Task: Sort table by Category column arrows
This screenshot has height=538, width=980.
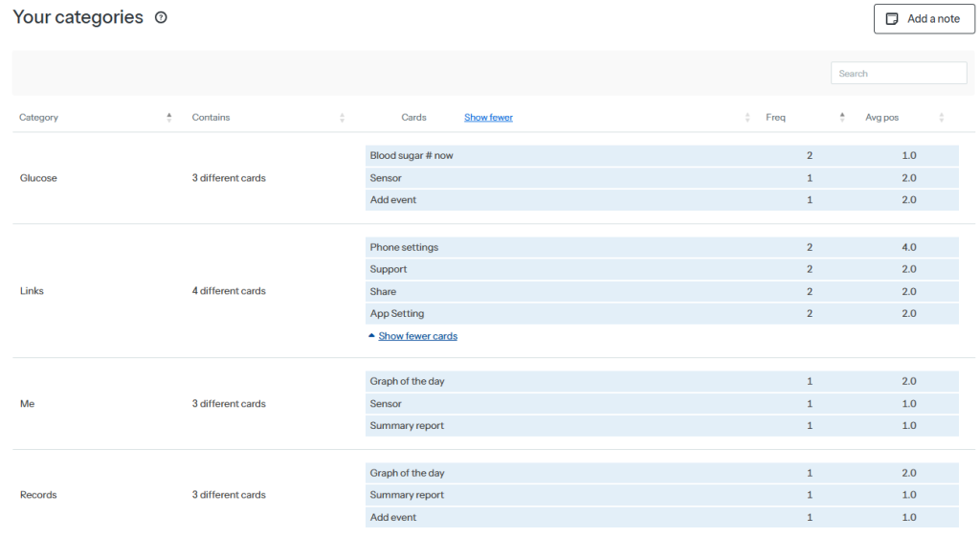Action: click(169, 118)
